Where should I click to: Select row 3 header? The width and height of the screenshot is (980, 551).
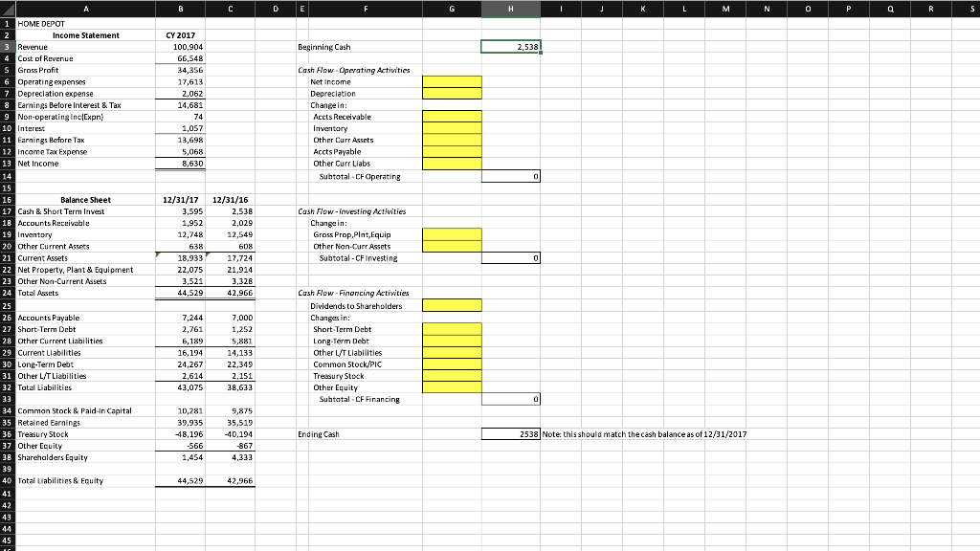[6, 46]
